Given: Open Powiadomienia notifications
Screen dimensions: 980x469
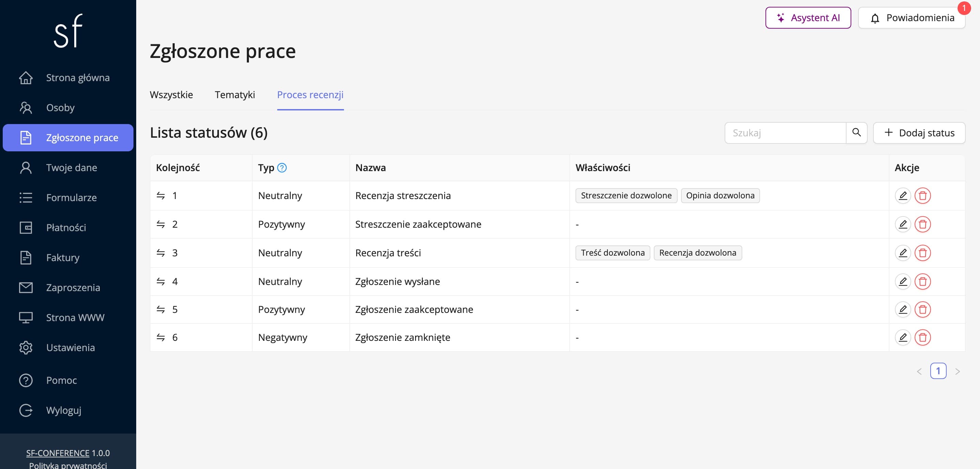Looking at the screenshot, I should 912,17.
